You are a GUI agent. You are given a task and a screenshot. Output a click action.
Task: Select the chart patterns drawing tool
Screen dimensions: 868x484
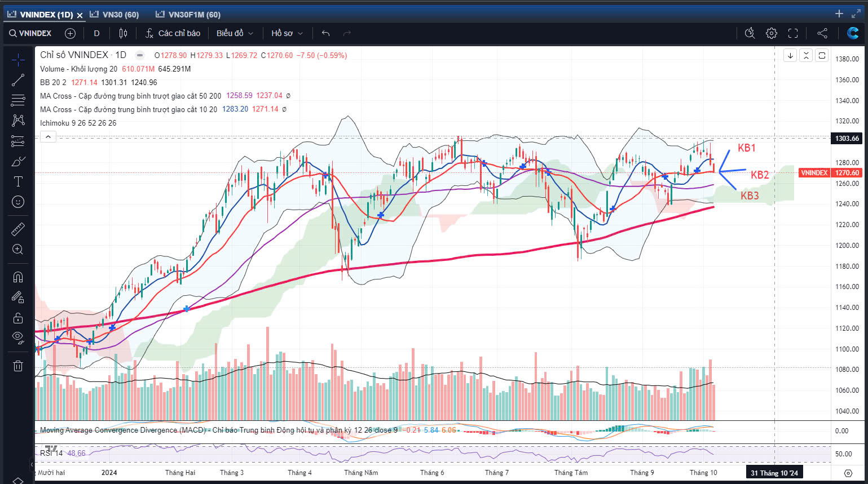[x=18, y=120]
